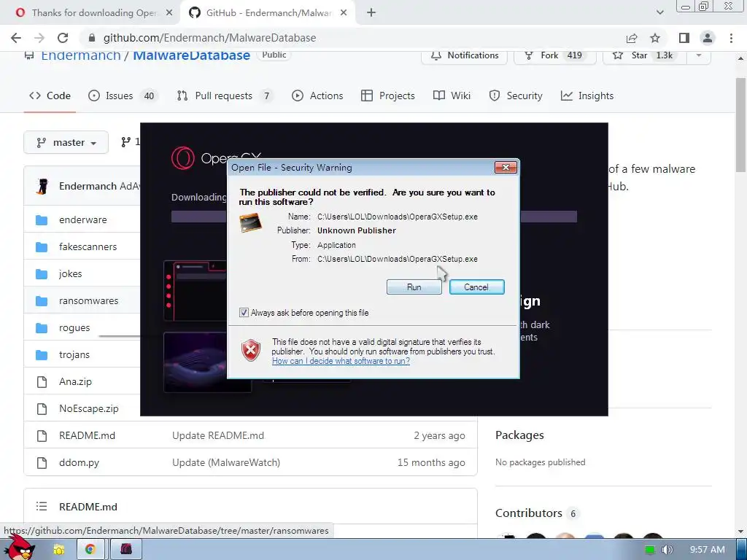Open the Code tab
747x560 pixels.
click(x=50, y=96)
